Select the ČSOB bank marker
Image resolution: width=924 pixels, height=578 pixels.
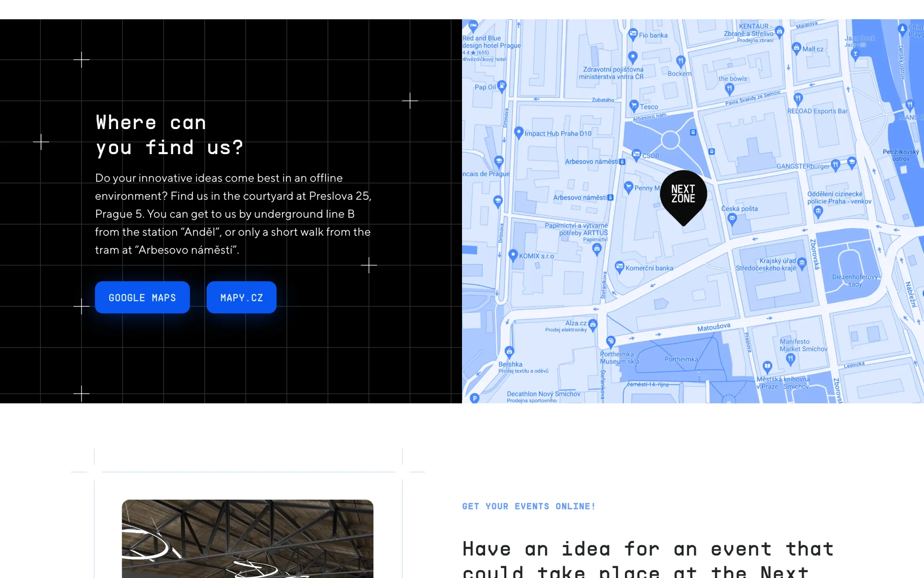[636, 155]
